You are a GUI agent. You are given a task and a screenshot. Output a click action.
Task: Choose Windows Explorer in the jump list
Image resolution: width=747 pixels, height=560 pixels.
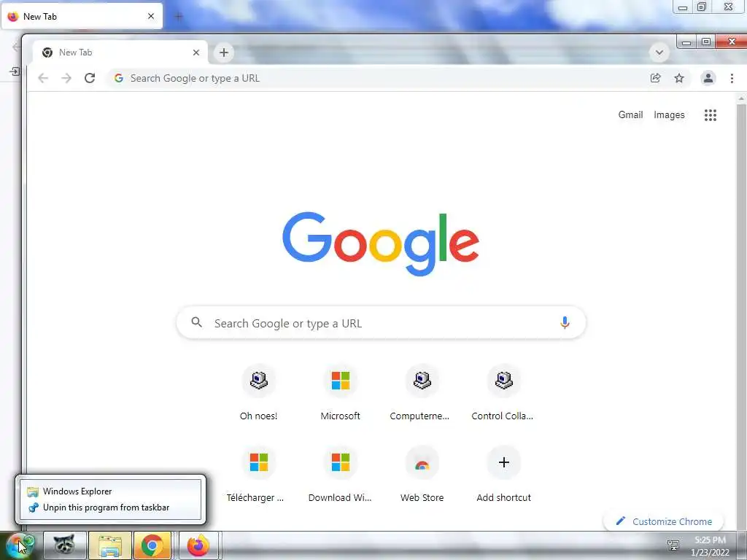point(111,491)
